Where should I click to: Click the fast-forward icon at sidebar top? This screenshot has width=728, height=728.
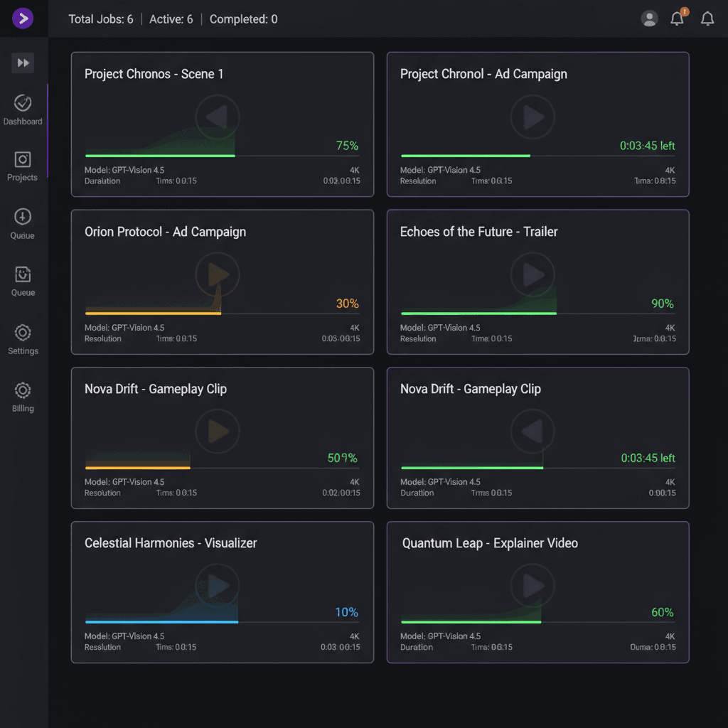pos(23,63)
